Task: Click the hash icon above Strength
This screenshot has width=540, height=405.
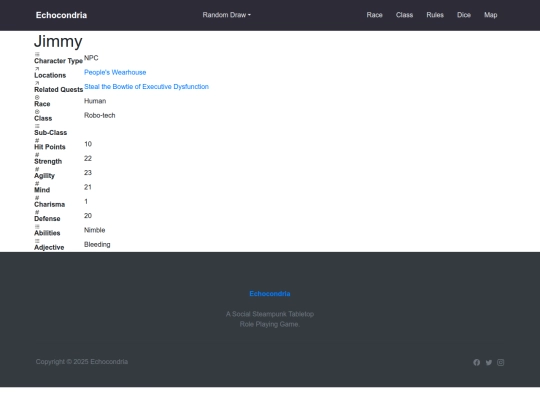Action: [x=37, y=155]
